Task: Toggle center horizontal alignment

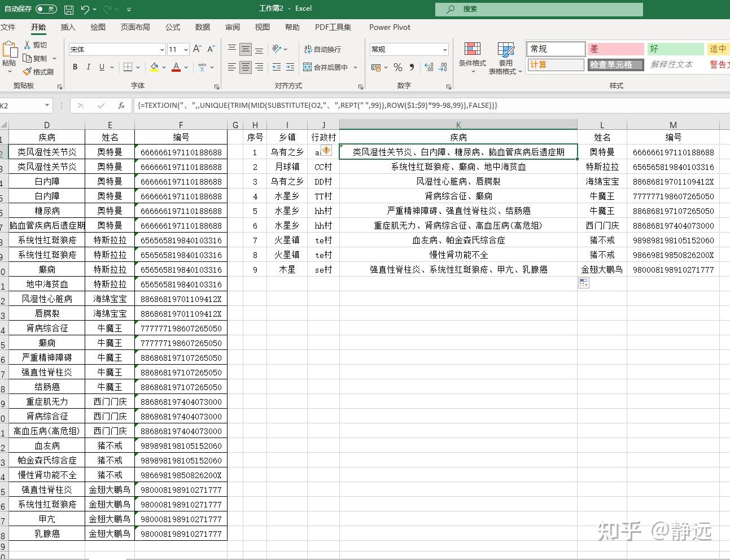Action: [x=246, y=67]
